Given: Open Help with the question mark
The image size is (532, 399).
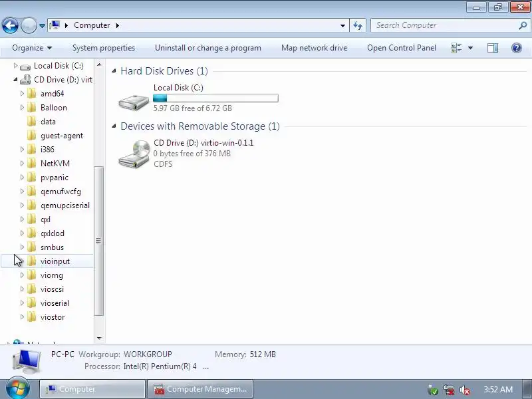Looking at the screenshot, I should coord(517,48).
